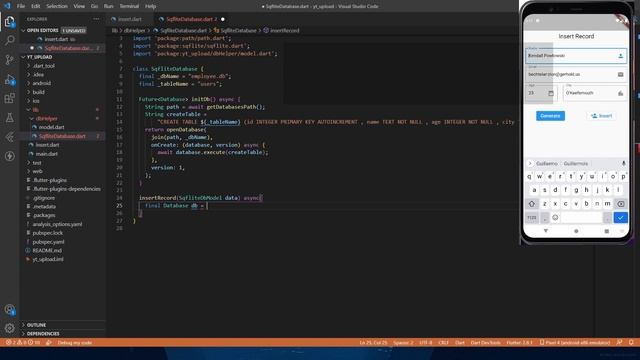Click the insertRecord breadcrumb item
The image size is (640, 360).
pos(281,30)
